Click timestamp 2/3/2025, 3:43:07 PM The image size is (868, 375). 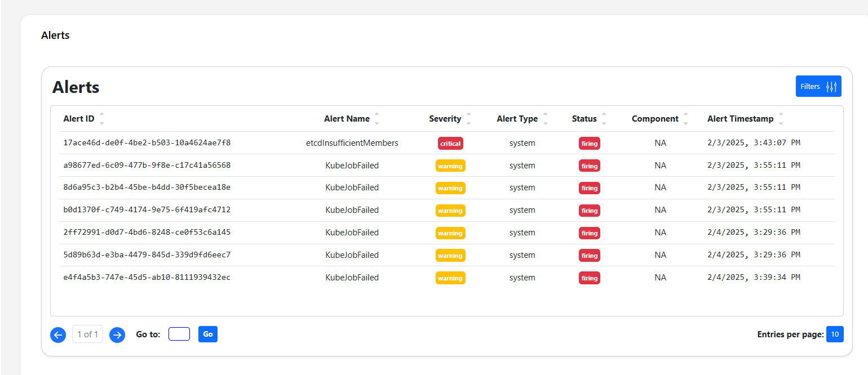coord(754,142)
